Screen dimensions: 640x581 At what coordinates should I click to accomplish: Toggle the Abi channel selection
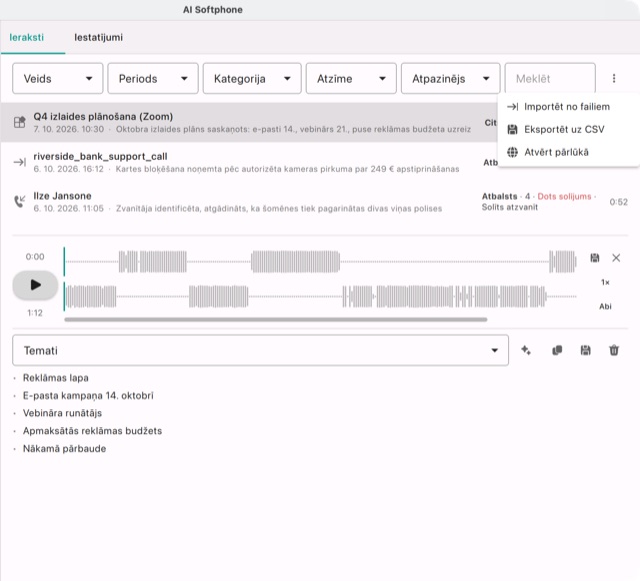605,306
